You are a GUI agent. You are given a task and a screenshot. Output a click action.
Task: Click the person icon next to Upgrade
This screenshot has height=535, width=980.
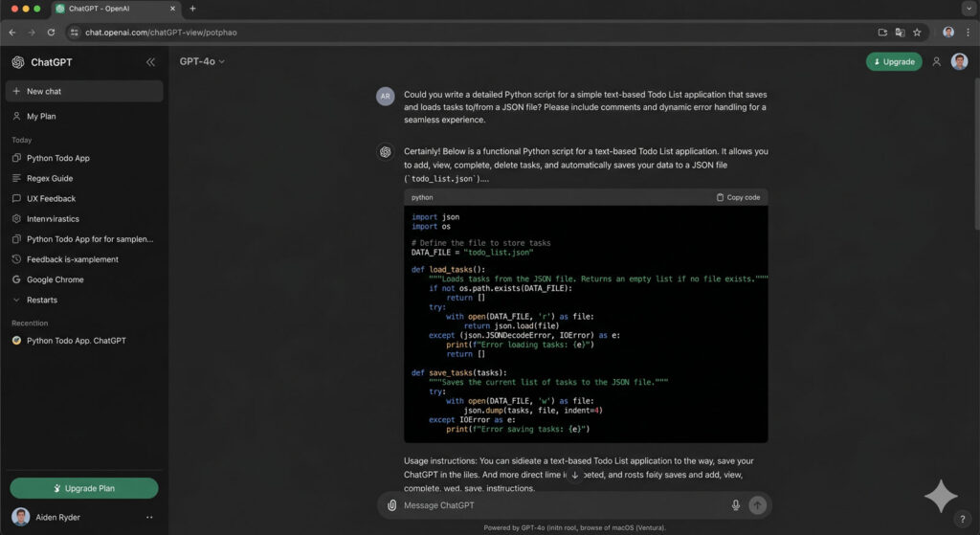tap(936, 62)
